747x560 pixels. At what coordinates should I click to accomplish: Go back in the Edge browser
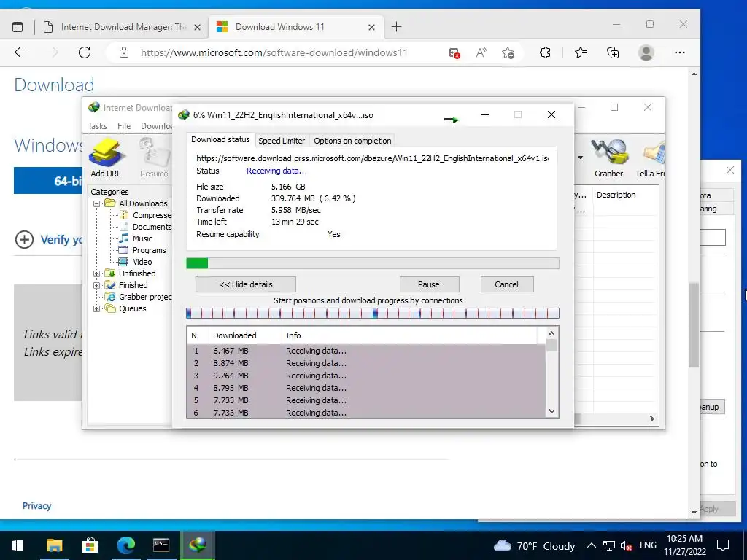pyautogui.click(x=20, y=52)
